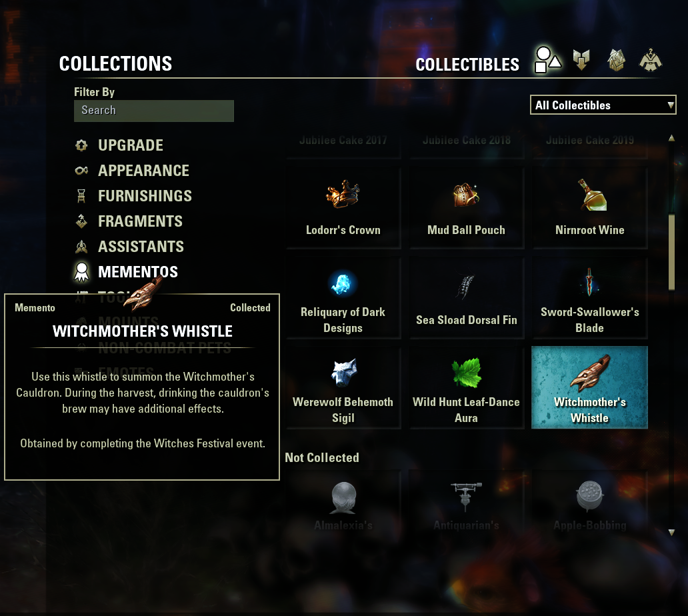Select the Werewolf Behemoth Sigil memento
Screen dimensions: 688x616
[343, 388]
